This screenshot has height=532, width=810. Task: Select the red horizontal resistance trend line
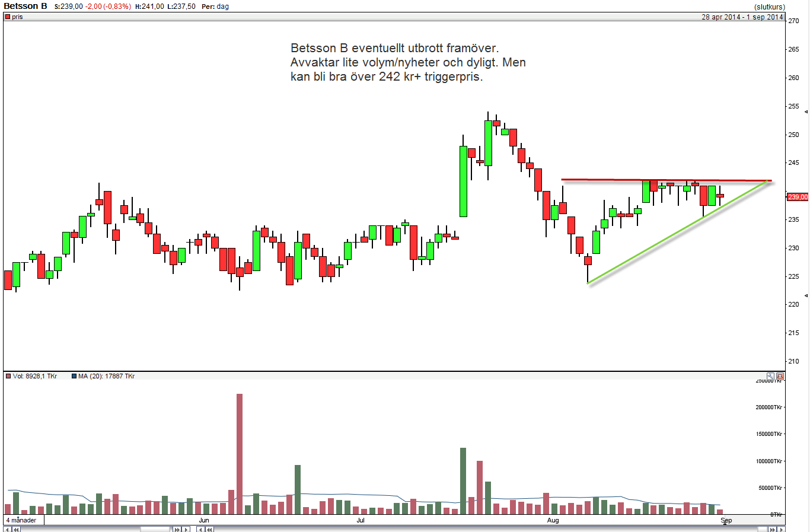667,180
